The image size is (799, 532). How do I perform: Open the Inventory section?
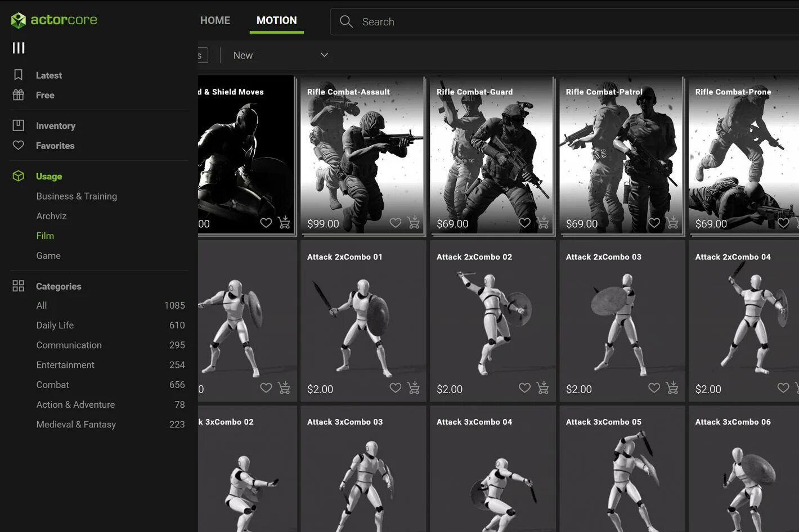coord(56,126)
